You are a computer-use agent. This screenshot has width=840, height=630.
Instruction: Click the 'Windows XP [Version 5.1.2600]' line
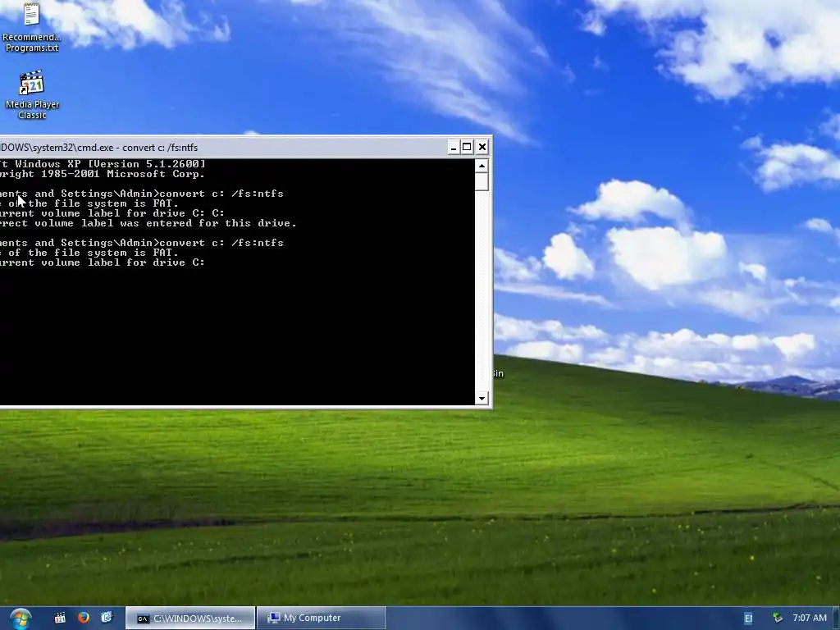coord(103,164)
